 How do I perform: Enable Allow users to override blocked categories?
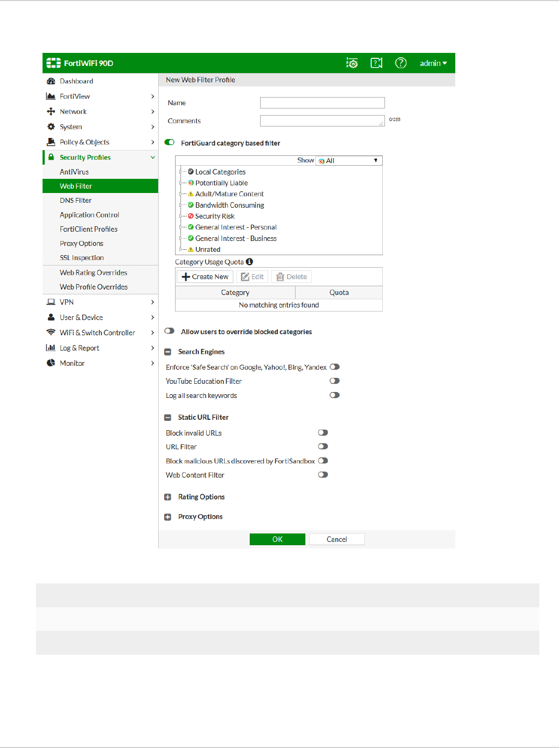(x=170, y=331)
